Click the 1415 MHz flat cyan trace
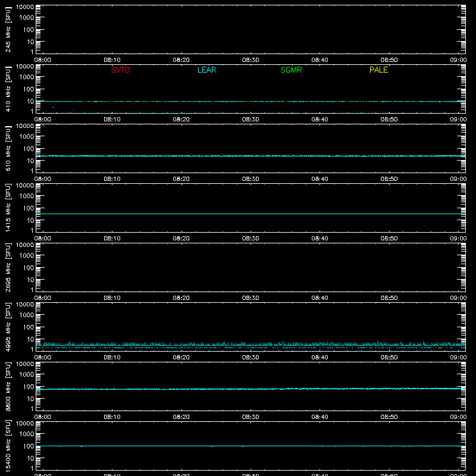Screen dimensions: 476x476 pyautogui.click(x=250, y=214)
